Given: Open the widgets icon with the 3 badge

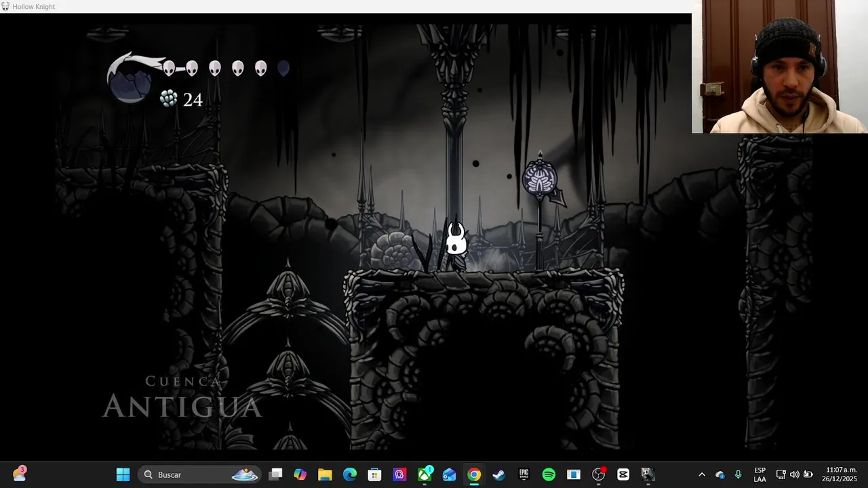Looking at the screenshot, I should [19, 474].
